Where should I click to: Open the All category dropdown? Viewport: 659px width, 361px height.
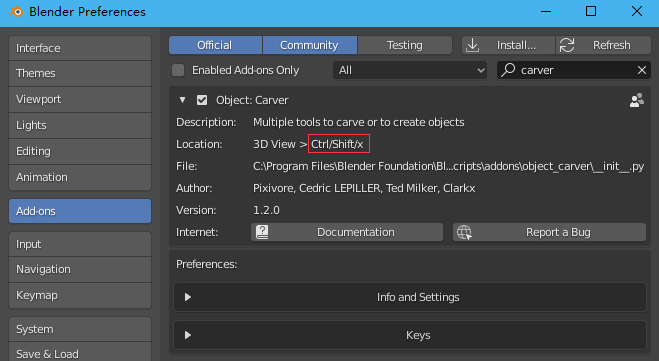point(410,70)
